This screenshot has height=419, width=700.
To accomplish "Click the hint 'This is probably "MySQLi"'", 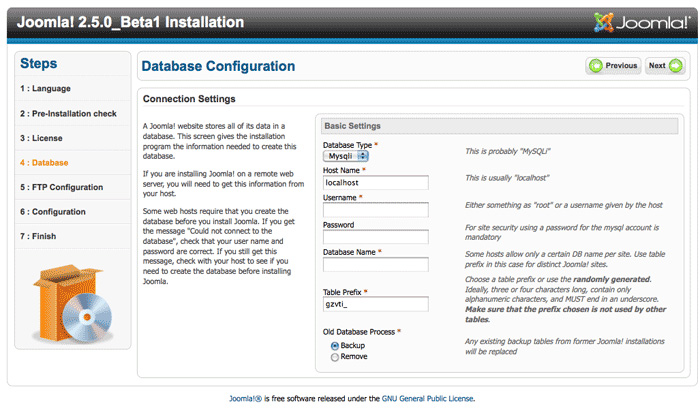I will [508, 151].
